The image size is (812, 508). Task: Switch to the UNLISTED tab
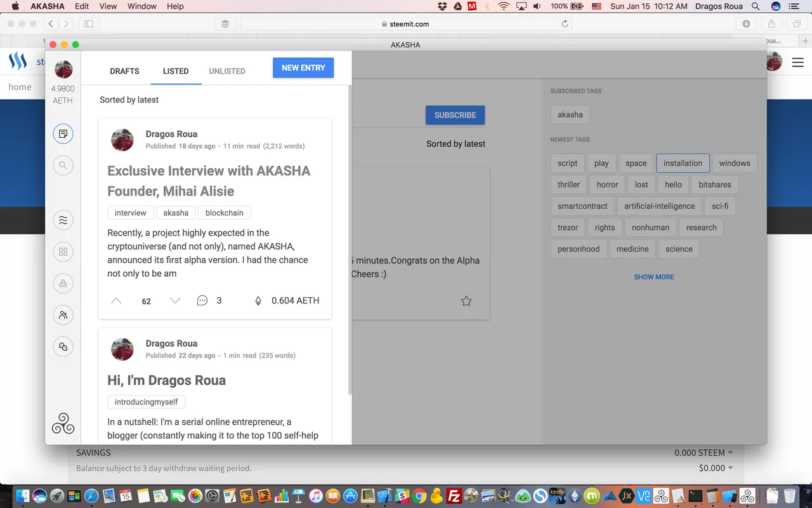tap(227, 71)
